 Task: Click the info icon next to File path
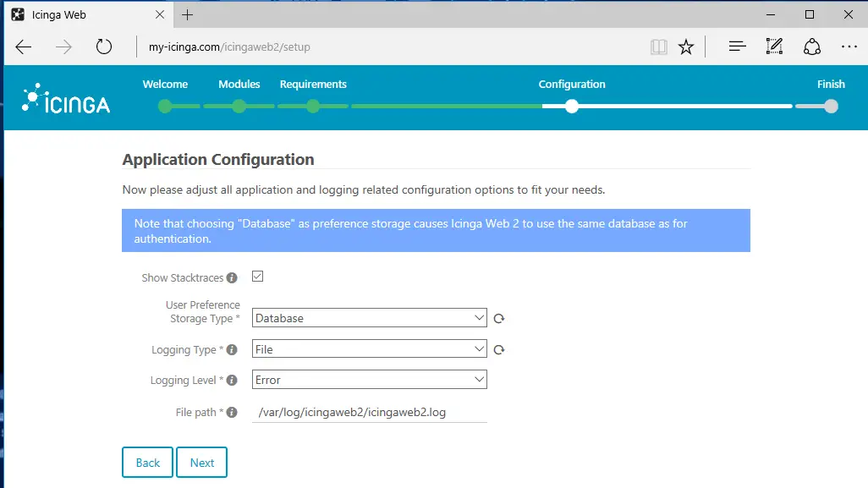[x=232, y=412]
